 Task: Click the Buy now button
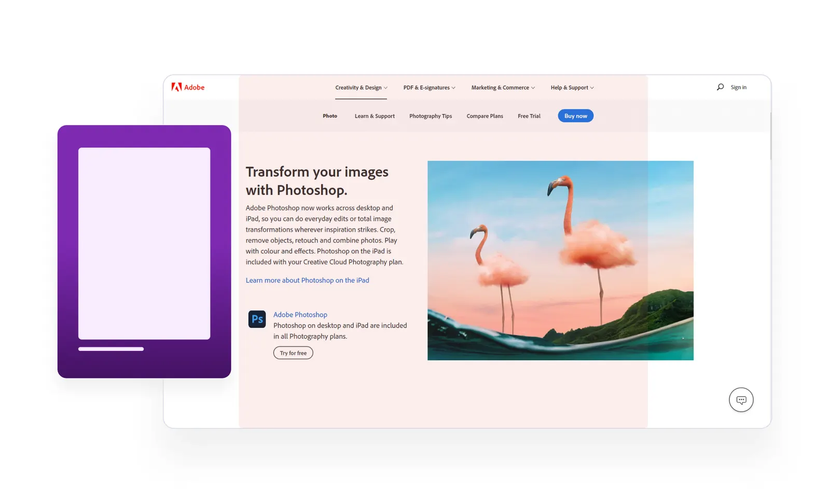pos(576,116)
